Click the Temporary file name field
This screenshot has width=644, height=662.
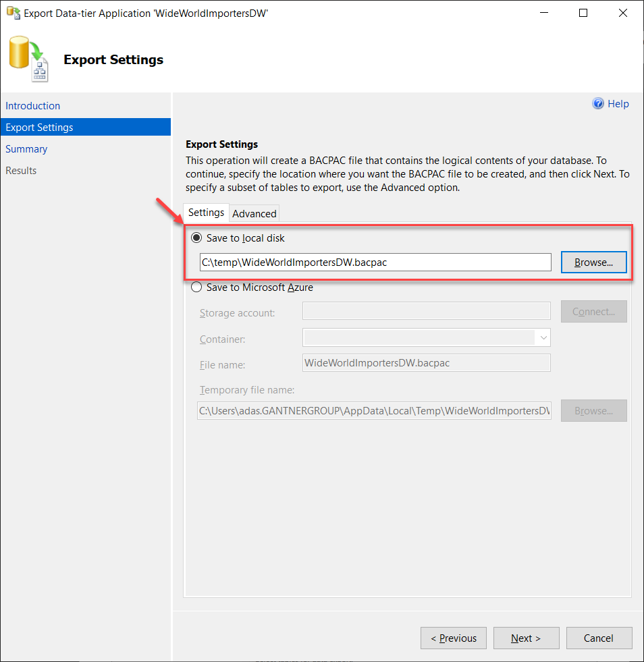click(x=373, y=410)
